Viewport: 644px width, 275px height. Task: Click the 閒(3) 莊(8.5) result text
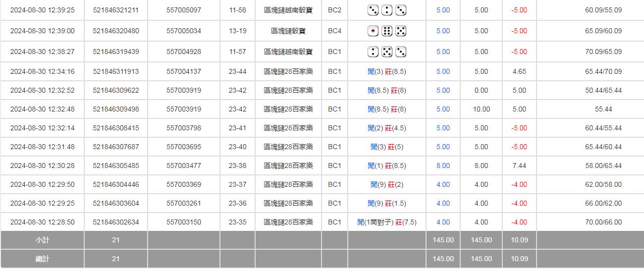pos(387,71)
